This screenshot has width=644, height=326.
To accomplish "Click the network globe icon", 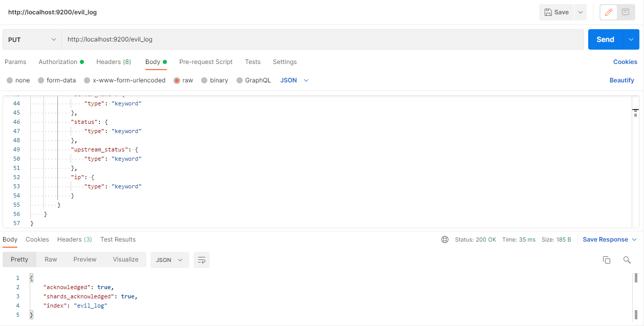I will [445, 240].
